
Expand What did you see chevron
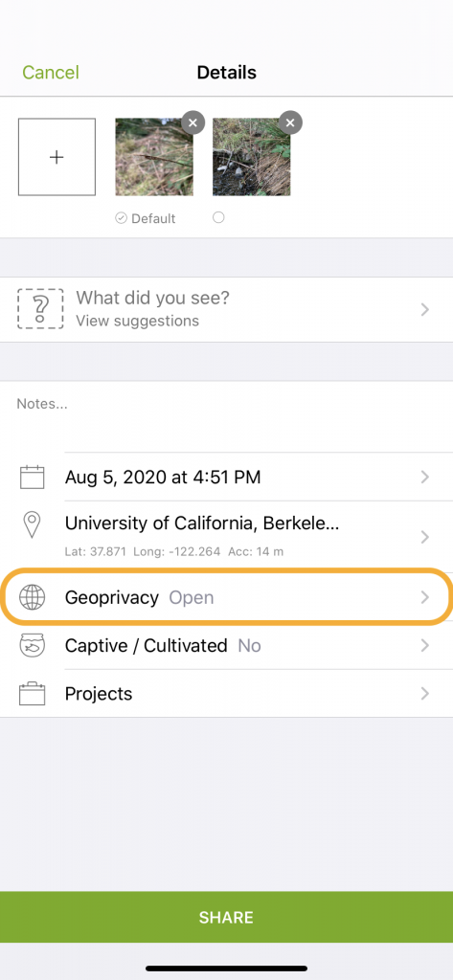click(x=425, y=309)
